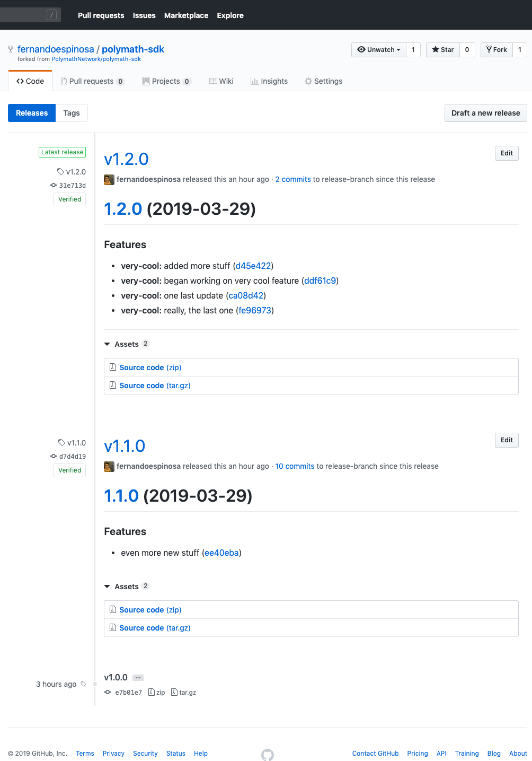532x761 pixels.
Task: Open the fernandoespinosa profile link in header
Action: point(56,49)
